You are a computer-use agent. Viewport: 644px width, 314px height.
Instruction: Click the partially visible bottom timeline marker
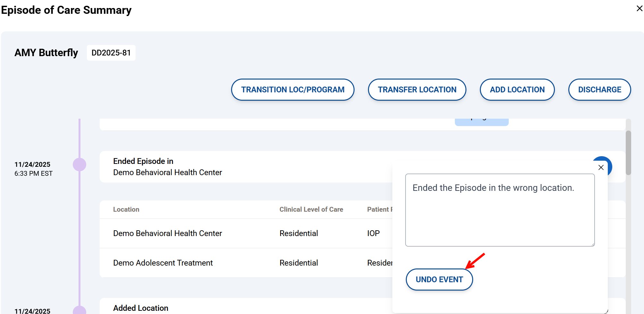click(x=79, y=310)
